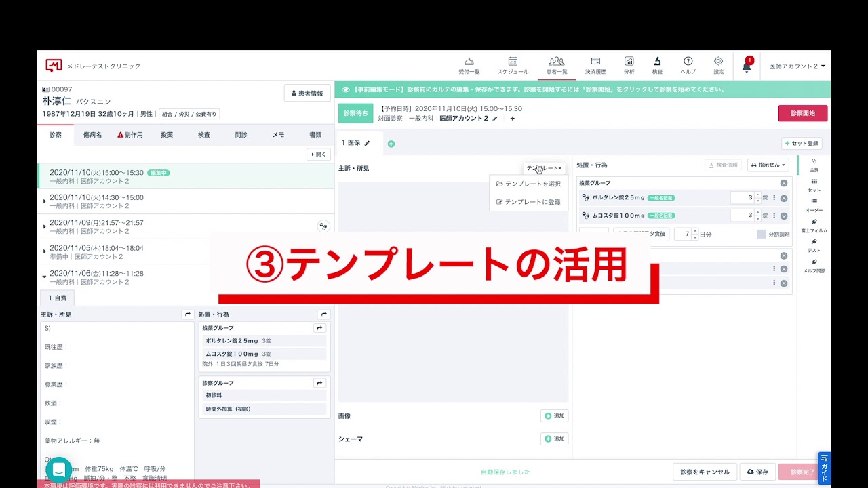Collapse the 2020/11/06 11:28 visit
Screen dimensions: 868x488
[45, 277]
